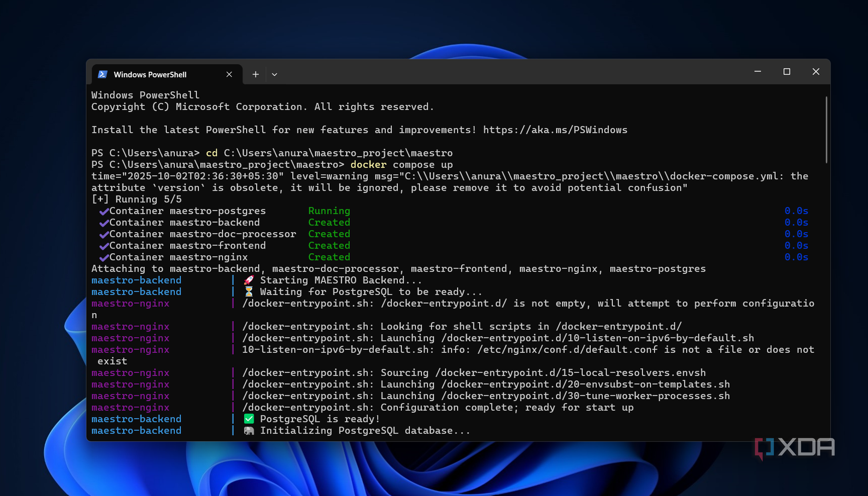The image size is (868, 496).
Task: Click the 'docker compose up' command text
Action: click(401, 164)
